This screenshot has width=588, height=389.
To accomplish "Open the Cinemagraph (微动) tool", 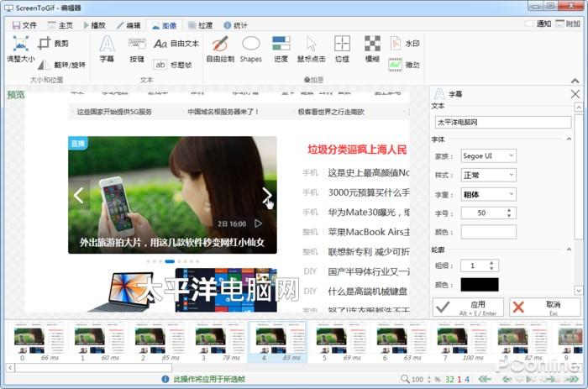I will [x=404, y=65].
